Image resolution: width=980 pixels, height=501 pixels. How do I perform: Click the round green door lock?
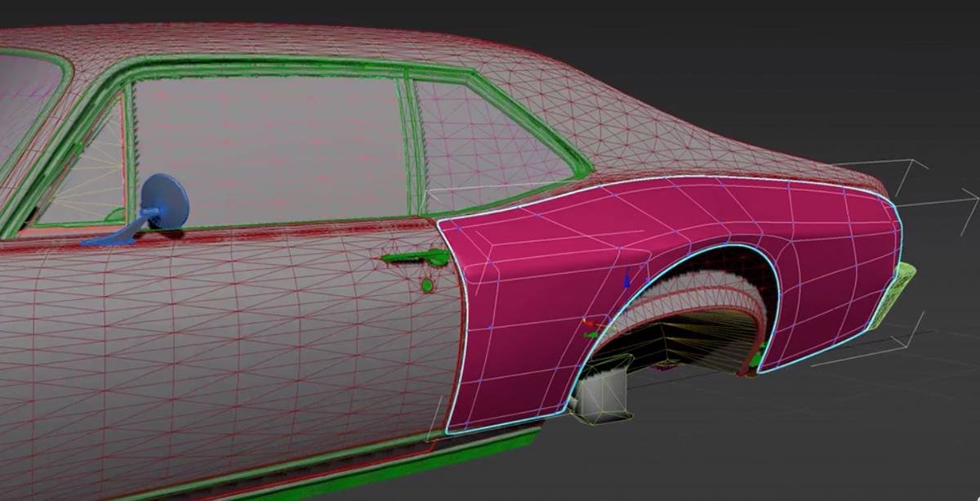click(426, 285)
